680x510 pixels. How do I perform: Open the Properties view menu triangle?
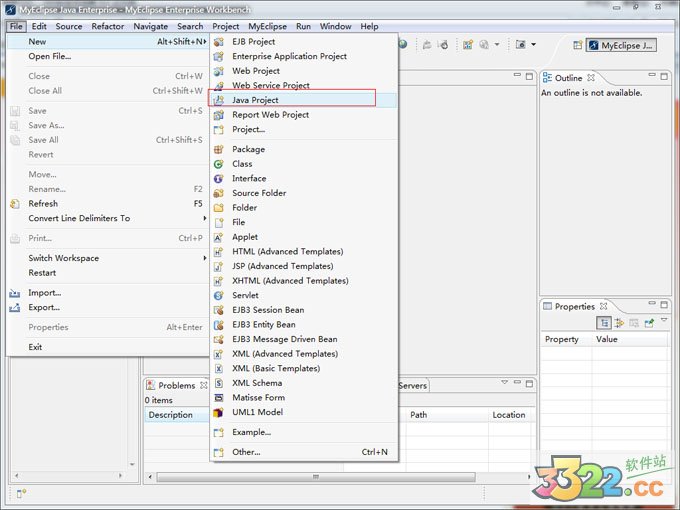tap(664, 320)
